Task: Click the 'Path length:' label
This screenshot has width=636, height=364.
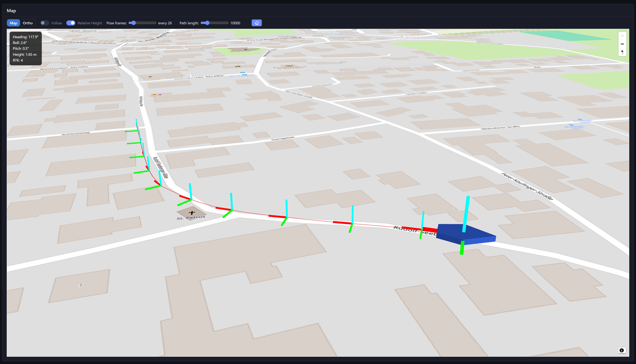Action: tap(189, 23)
